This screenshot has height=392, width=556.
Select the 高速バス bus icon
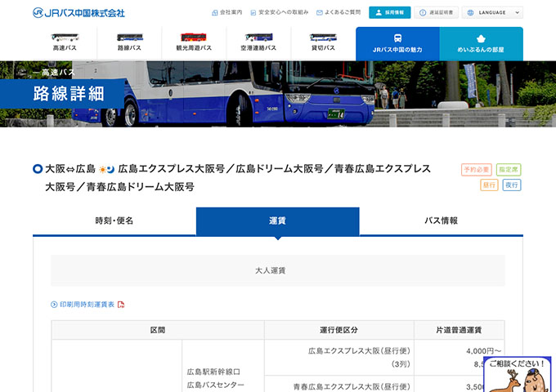tap(65, 38)
